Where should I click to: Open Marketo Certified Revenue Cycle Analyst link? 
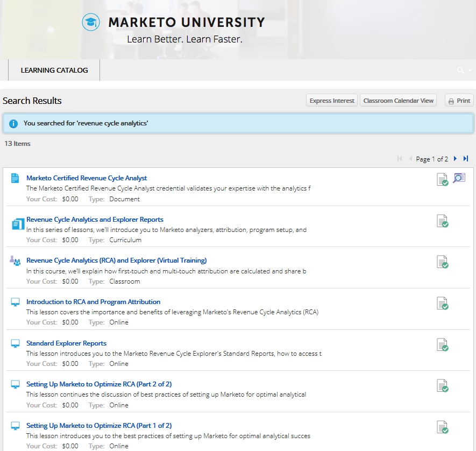coord(87,178)
